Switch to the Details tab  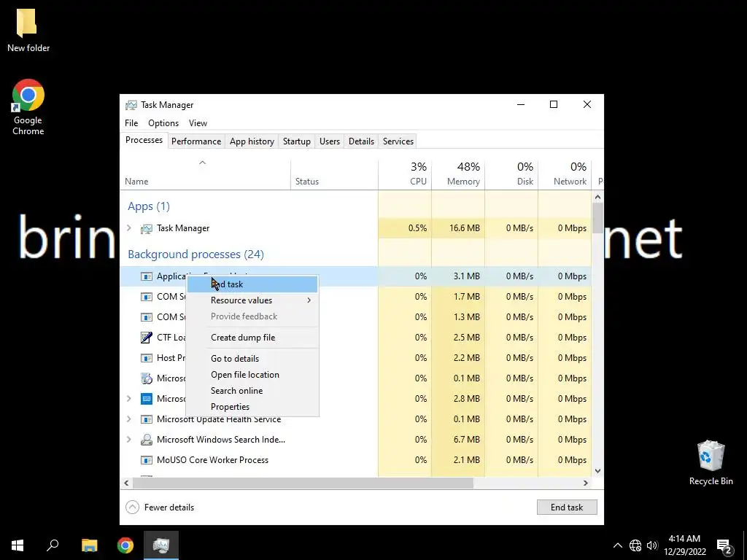tap(361, 141)
